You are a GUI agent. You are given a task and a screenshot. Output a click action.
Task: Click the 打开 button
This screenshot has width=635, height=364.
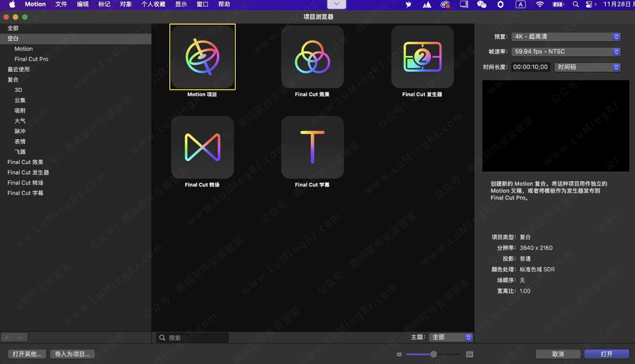[606, 354]
